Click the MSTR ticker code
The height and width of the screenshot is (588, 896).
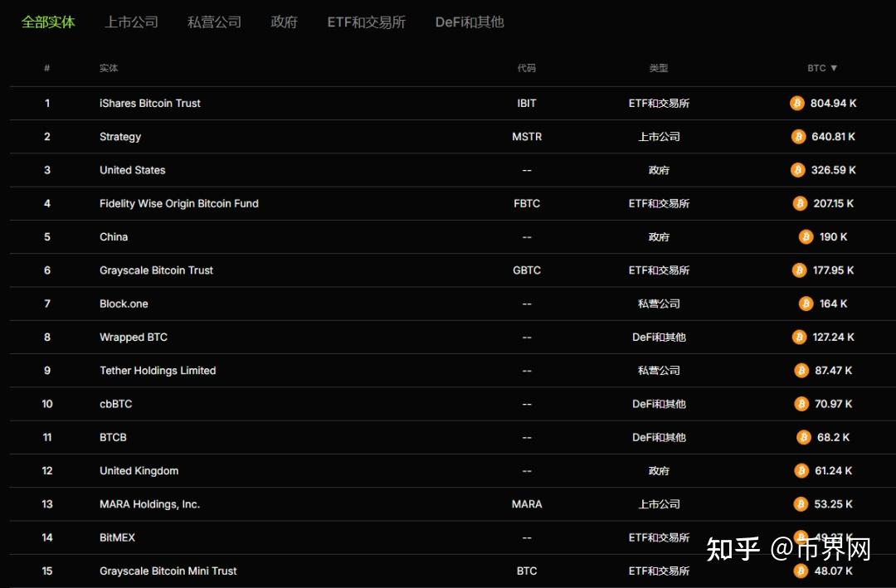pos(527,136)
